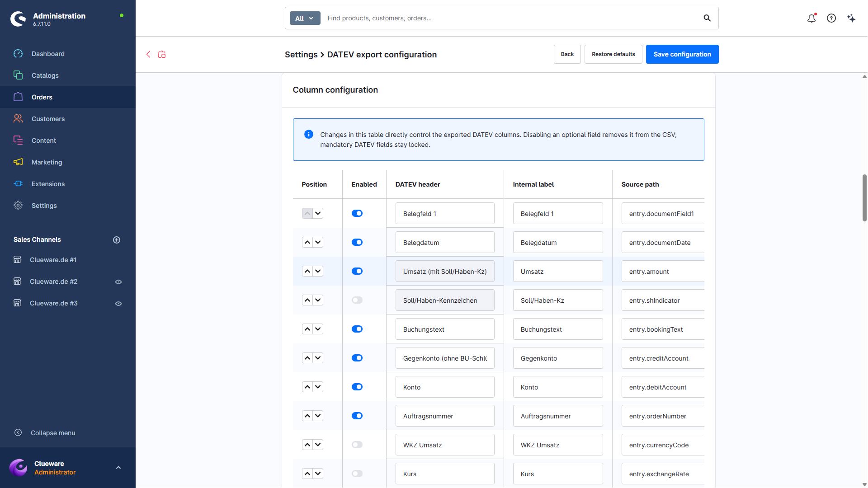Move Gegenkonto row down
Image resolution: width=868 pixels, height=488 pixels.
point(318,358)
